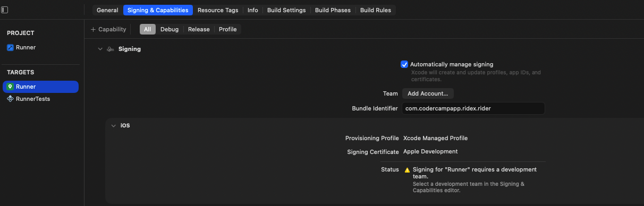Select the Runner target row
644x206 pixels.
41,87
